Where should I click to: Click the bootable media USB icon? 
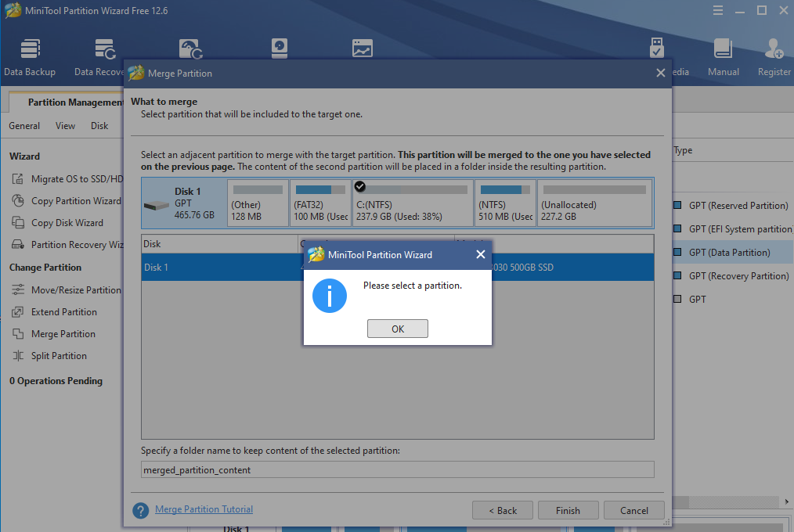(x=656, y=49)
